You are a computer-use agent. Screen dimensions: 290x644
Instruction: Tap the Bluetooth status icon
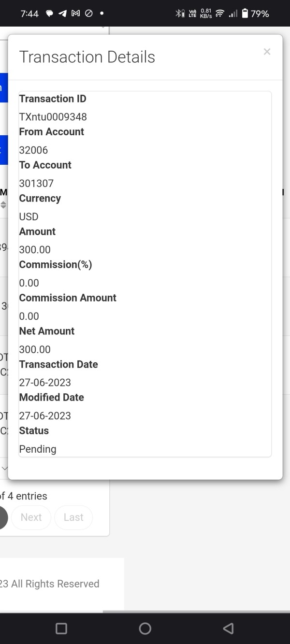click(180, 14)
